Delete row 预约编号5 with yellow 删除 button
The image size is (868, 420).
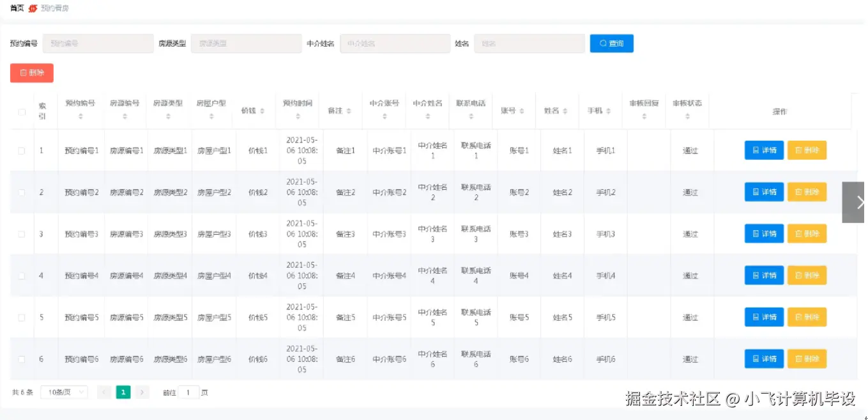pyautogui.click(x=807, y=317)
